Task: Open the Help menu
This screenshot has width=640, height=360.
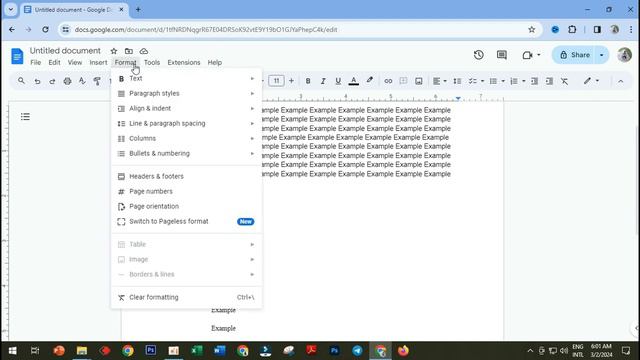Action: click(x=215, y=62)
